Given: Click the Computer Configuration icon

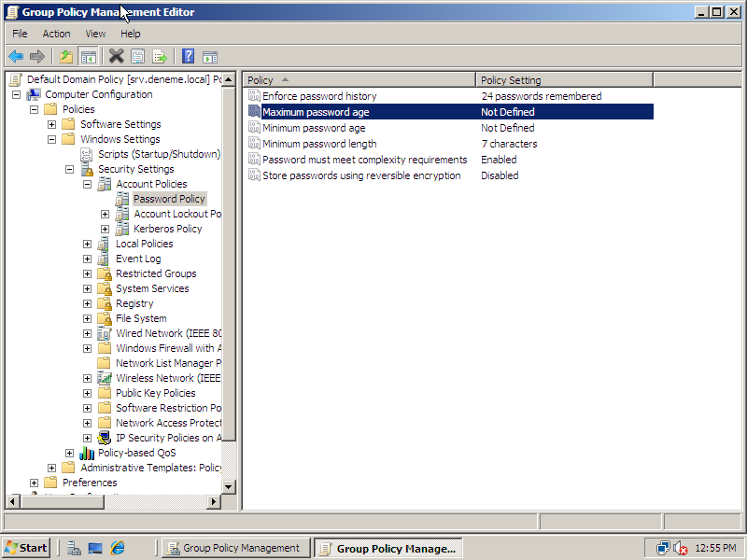Looking at the screenshot, I should tap(34, 94).
